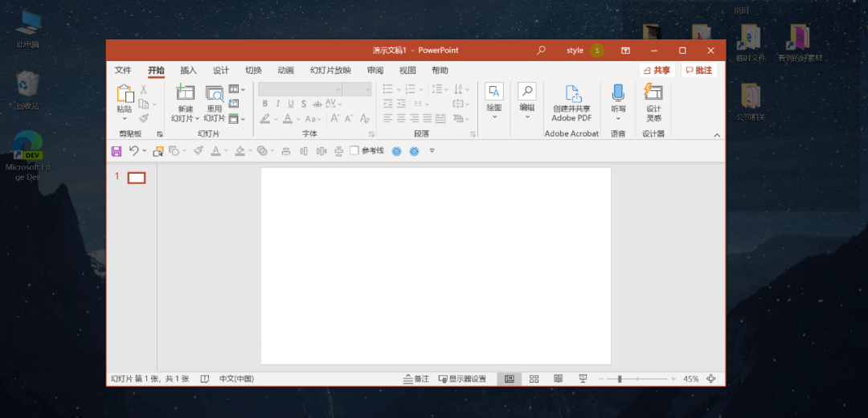
Task: Align text left in paragraph group
Action: click(x=388, y=118)
